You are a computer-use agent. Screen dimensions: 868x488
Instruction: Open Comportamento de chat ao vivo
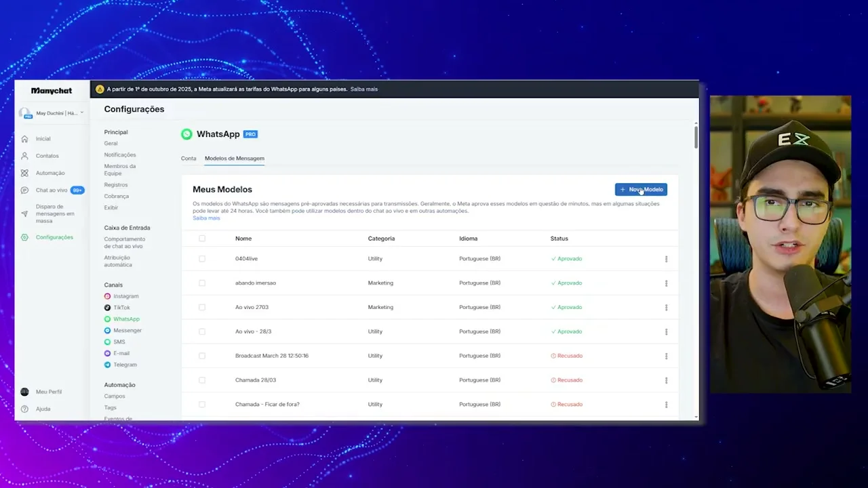(125, 243)
